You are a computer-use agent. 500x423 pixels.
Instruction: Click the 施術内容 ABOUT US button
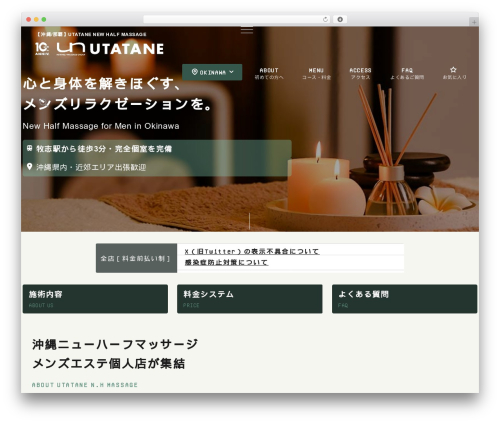pos(95,299)
